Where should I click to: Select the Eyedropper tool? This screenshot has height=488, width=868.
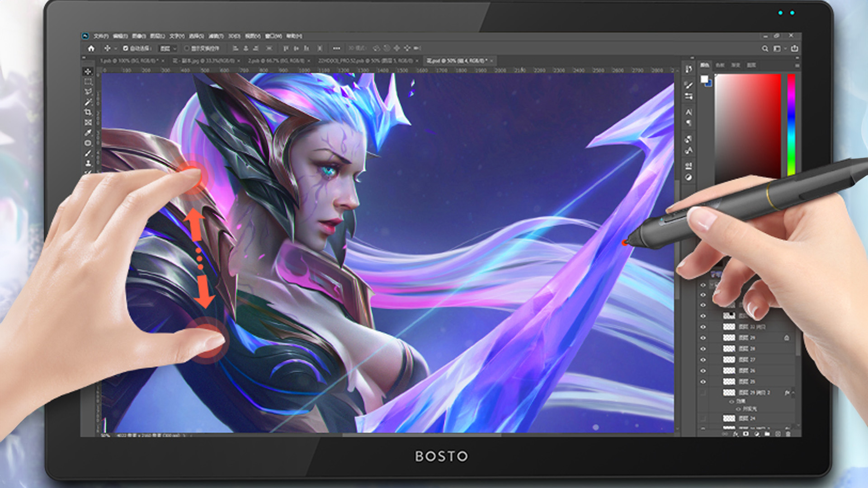tap(88, 133)
